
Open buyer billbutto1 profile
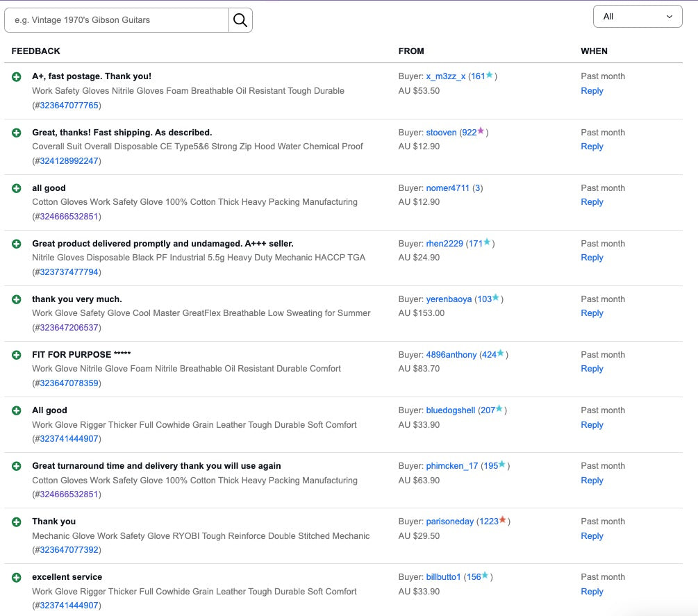coord(443,577)
